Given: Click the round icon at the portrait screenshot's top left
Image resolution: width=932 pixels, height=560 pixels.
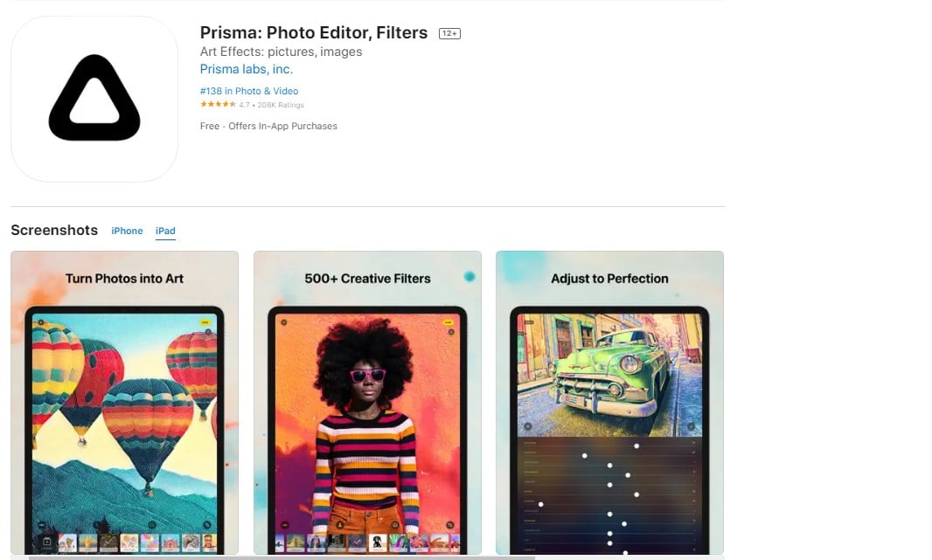Looking at the screenshot, I should point(283,322).
